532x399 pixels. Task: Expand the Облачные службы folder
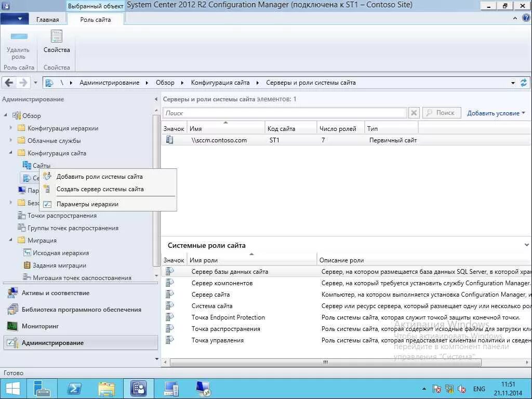pos(10,140)
